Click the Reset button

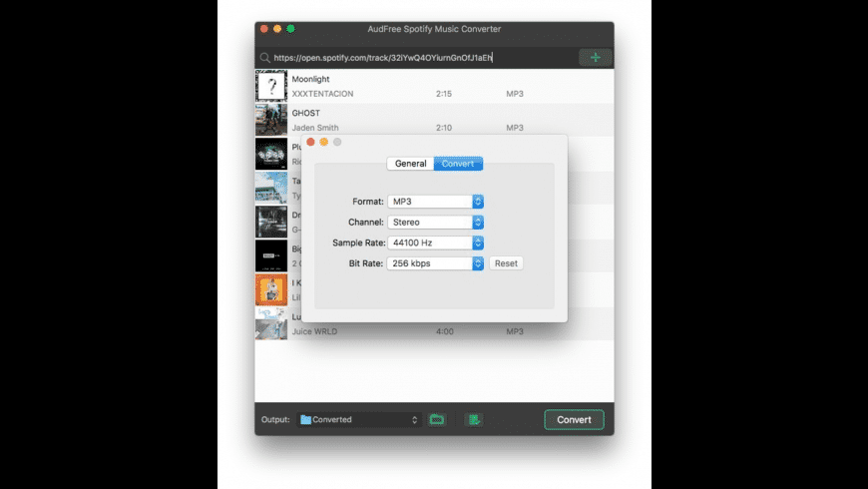506,263
